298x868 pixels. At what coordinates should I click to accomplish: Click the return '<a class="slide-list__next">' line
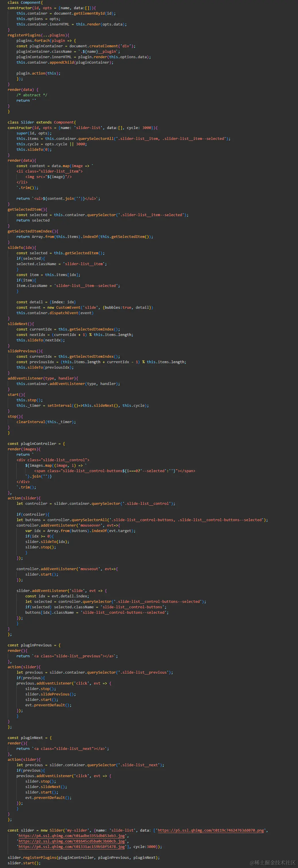click(63, 749)
